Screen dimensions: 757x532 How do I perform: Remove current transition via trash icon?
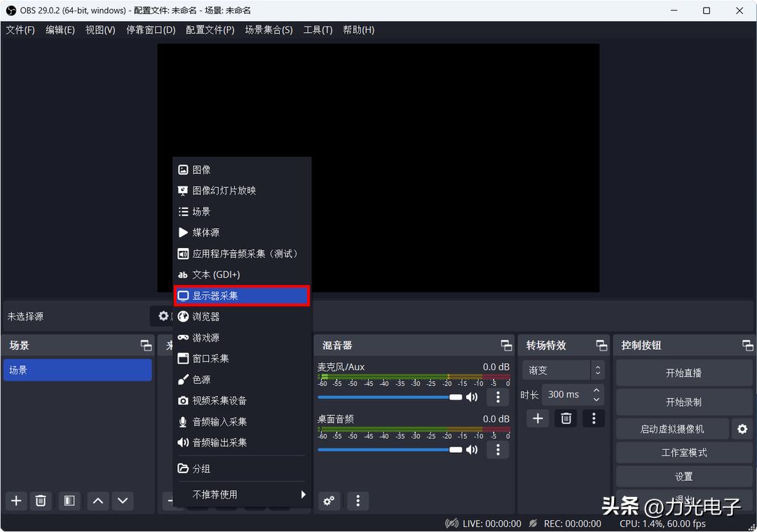point(566,418)
